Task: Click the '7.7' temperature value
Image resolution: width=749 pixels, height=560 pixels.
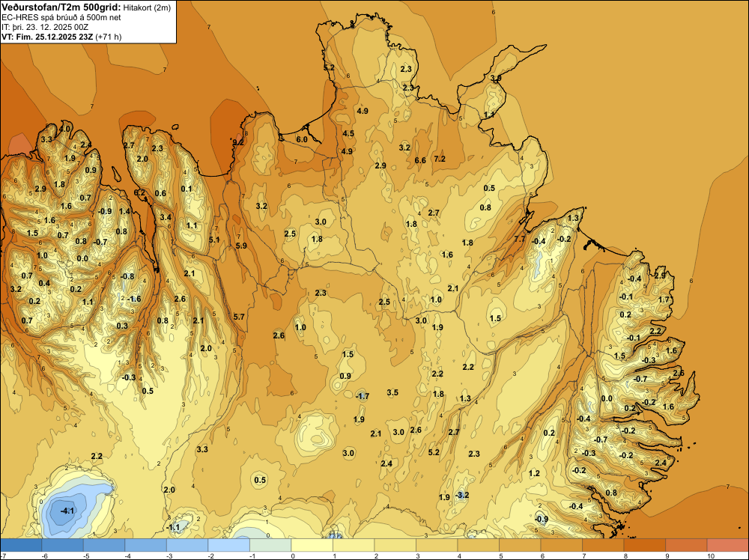Action: (520, 239)
